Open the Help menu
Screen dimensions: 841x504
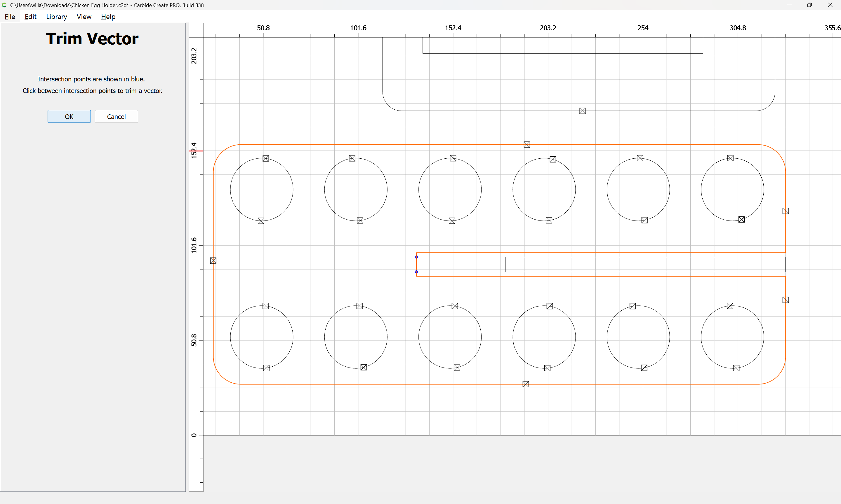pos(108,17)
